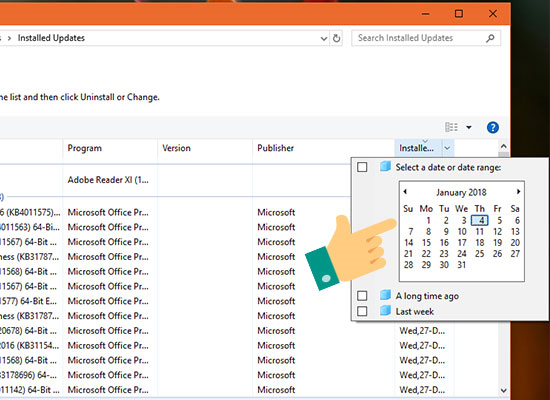Choose January 22 in the calendar

coord(426,254)
